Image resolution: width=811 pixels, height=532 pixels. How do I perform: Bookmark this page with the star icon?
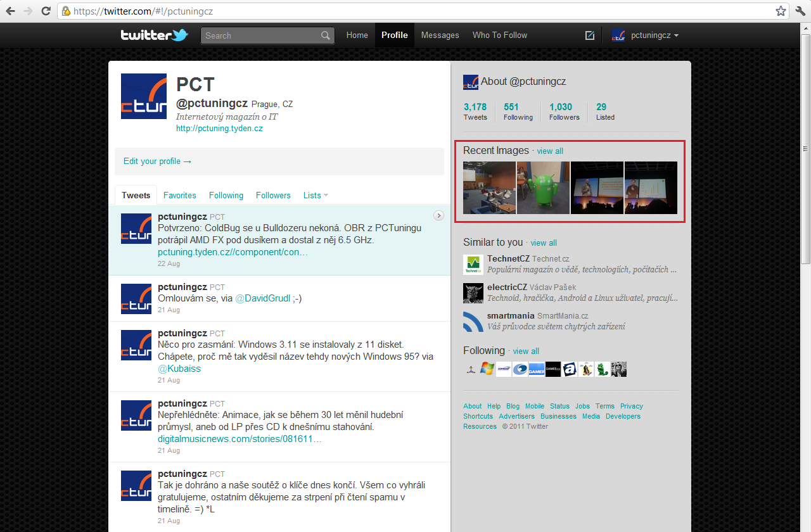point(781,11)
